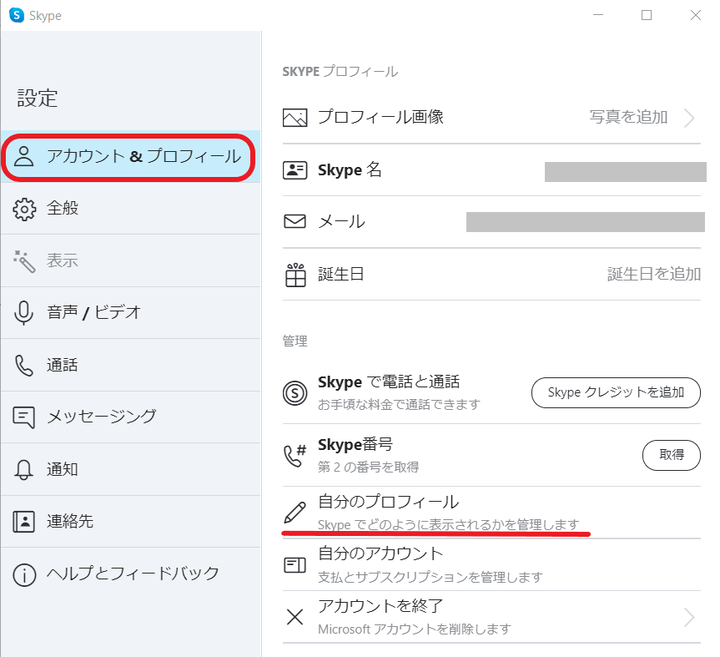
Task: Click the phone handset icon beside 通話
Action: (24, 365)
